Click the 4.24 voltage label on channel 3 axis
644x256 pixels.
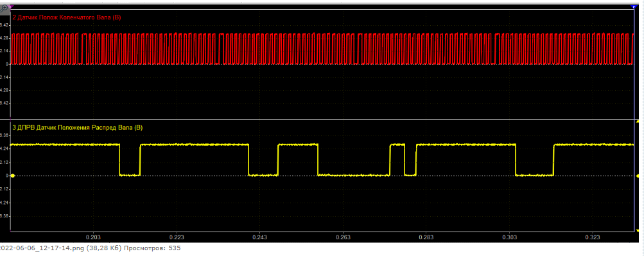pyautogui.click(x=4, y=149)
